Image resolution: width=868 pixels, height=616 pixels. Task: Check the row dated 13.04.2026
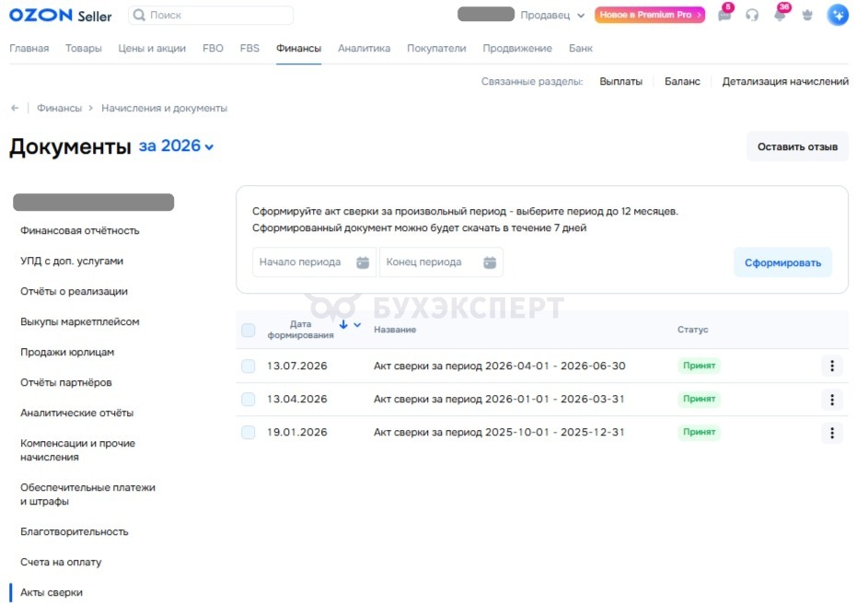(x=248, y=399)
